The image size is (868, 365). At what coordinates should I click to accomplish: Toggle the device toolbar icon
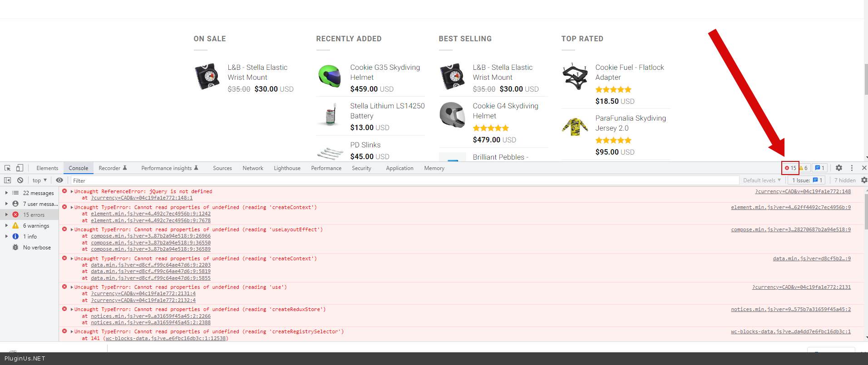click(x=20, y=168)
